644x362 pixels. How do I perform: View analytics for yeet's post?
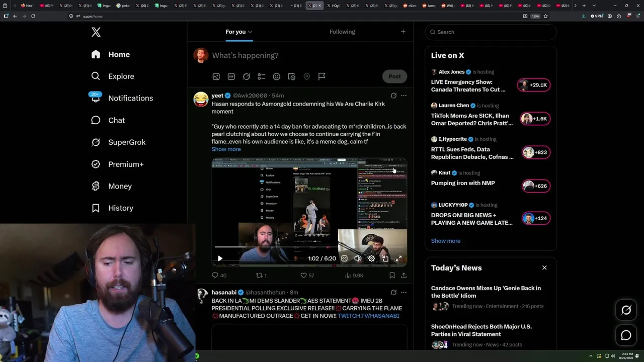point(354,276)
